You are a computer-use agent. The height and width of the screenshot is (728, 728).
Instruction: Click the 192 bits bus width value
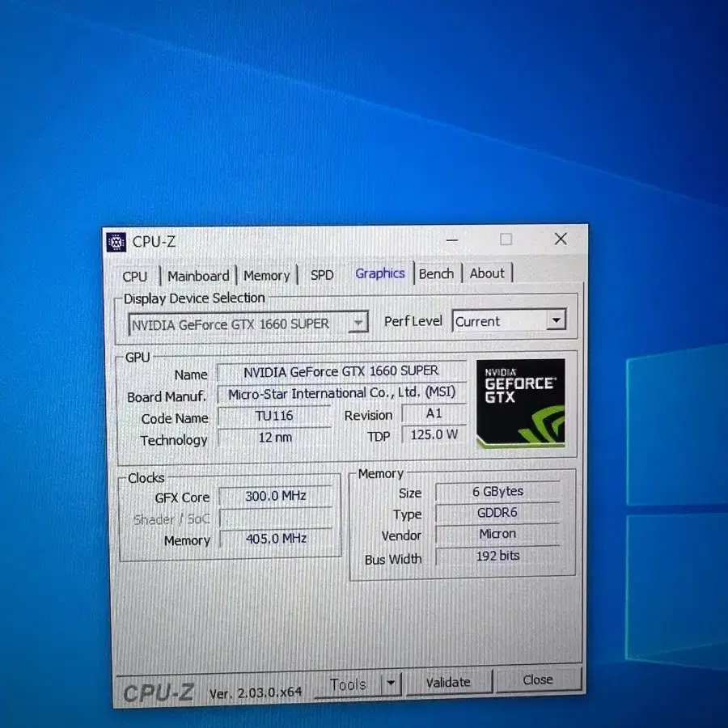point(497,556)
